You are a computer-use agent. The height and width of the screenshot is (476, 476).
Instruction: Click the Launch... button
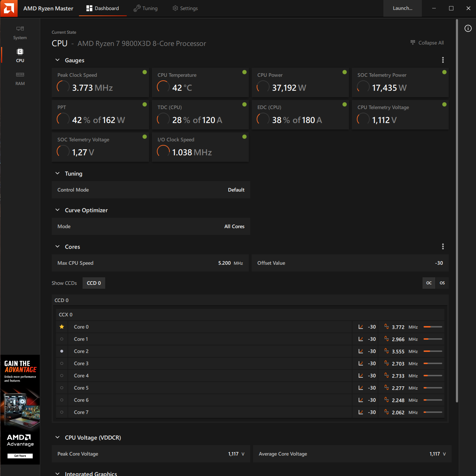point(402,8)
